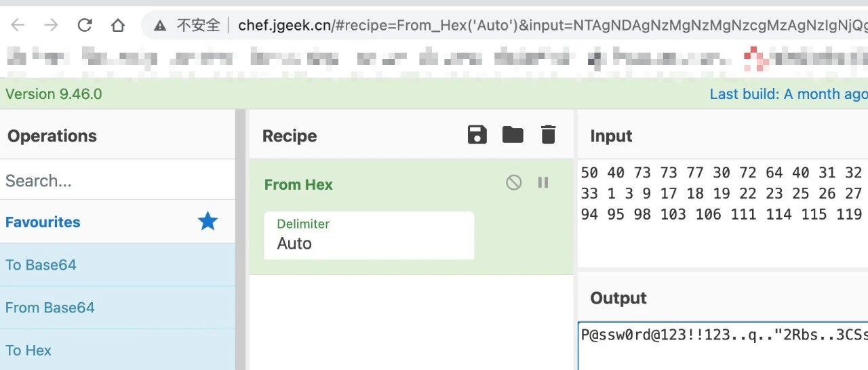Click the not-secure warning triangle icon
This screenshot has height=370, width=868.
pyautogui.click(x=160, y=26)
